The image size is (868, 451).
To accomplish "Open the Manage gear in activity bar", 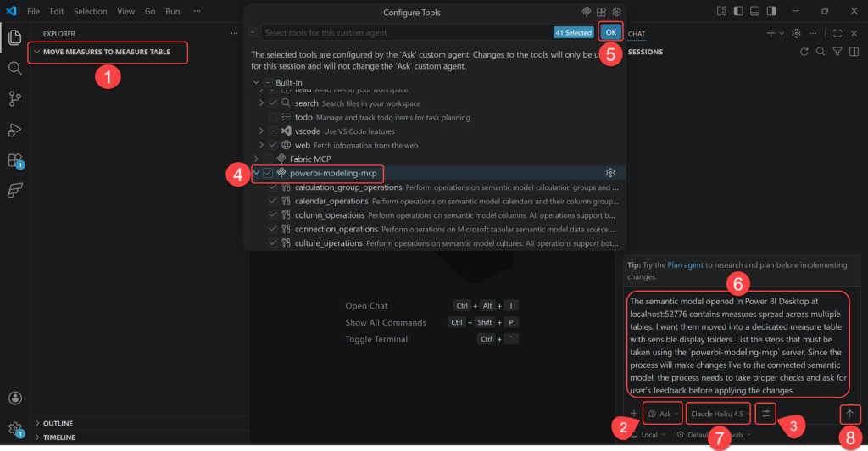I will tap(15, 429).
